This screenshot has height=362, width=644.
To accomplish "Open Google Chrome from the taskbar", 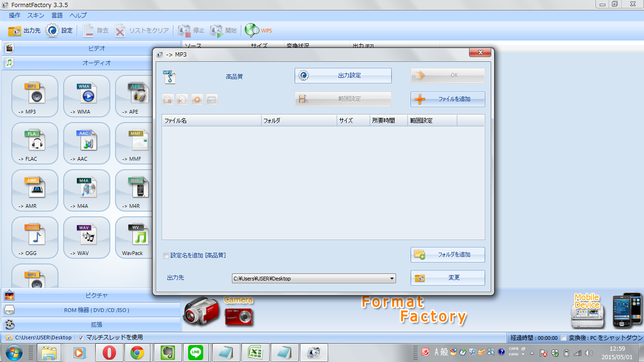I will tap(137, 352).
